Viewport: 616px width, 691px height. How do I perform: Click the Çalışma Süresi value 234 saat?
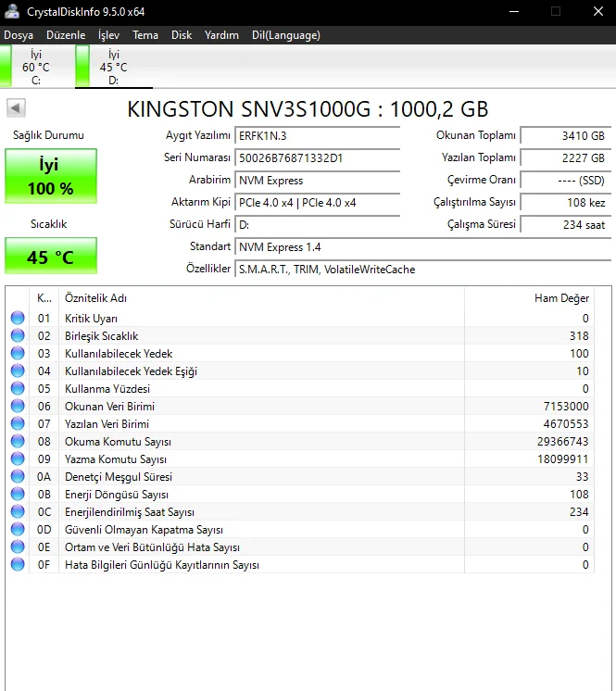(566, 225)
